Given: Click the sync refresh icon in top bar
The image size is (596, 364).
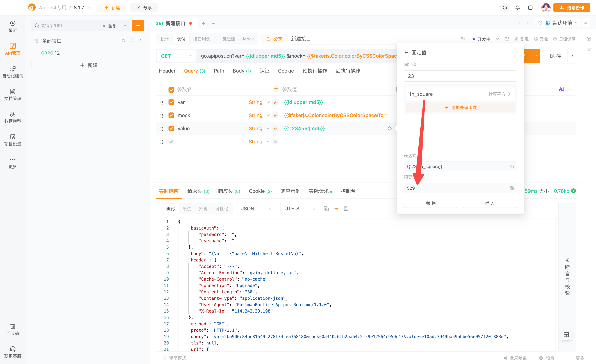Looking at the screenshot, I should click(505, 8).
